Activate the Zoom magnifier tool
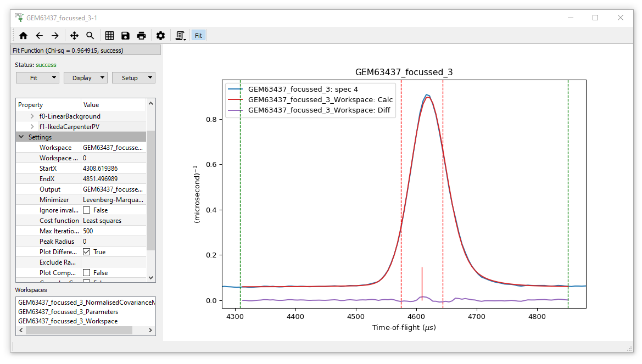 [90, 36]
